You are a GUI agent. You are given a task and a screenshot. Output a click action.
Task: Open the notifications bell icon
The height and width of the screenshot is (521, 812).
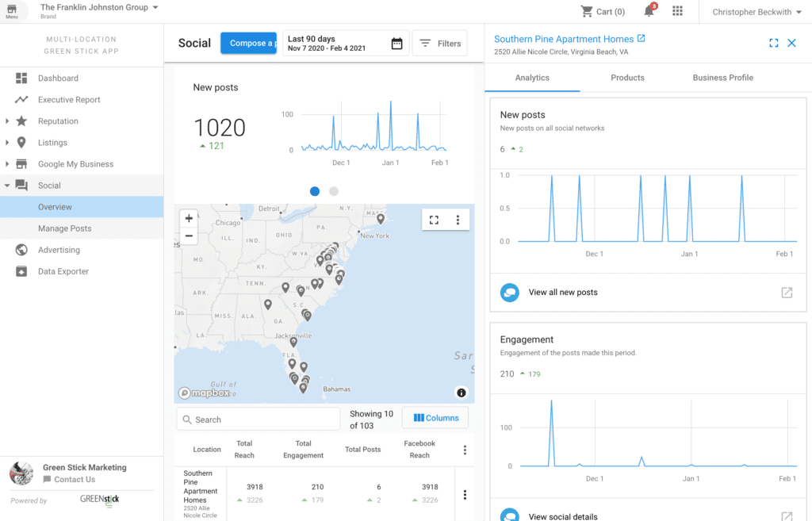pos(649,11)
